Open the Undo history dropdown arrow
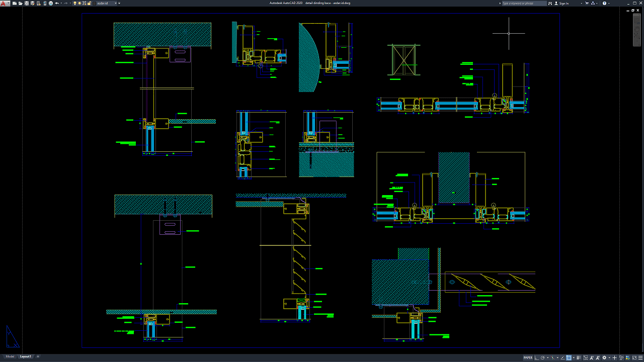 61,3
